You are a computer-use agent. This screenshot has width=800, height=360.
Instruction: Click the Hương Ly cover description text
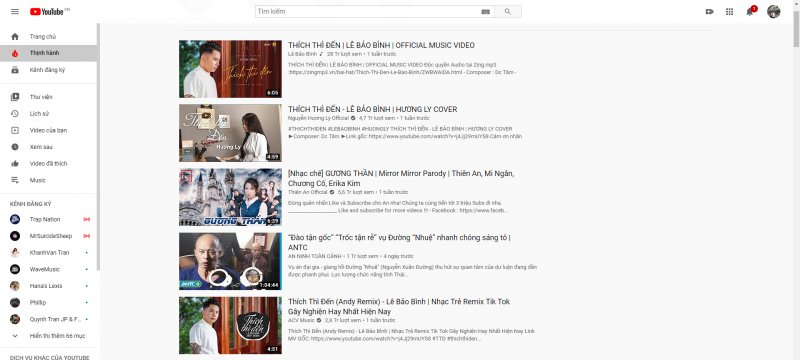(405, 133)
